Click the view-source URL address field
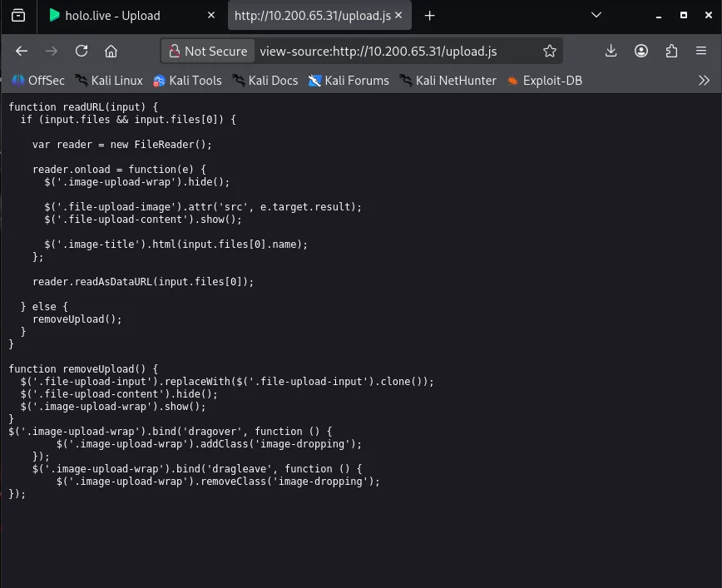 click(391, 51)
